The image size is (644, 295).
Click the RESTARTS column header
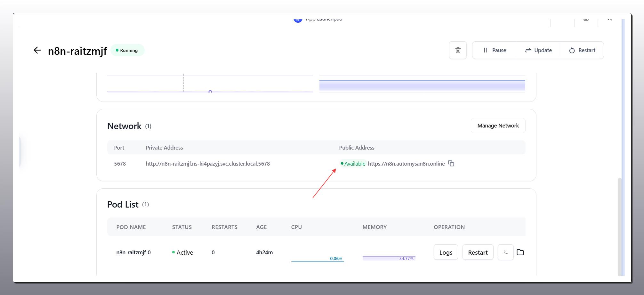224,227
